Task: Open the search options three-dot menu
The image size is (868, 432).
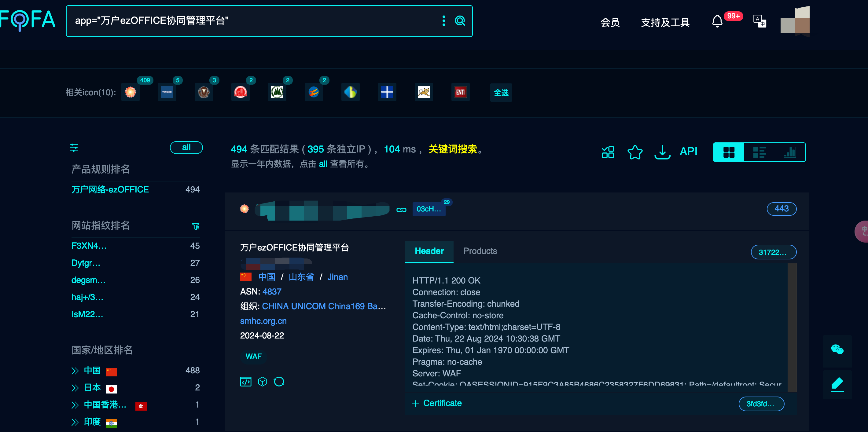Action: (443, 21)
